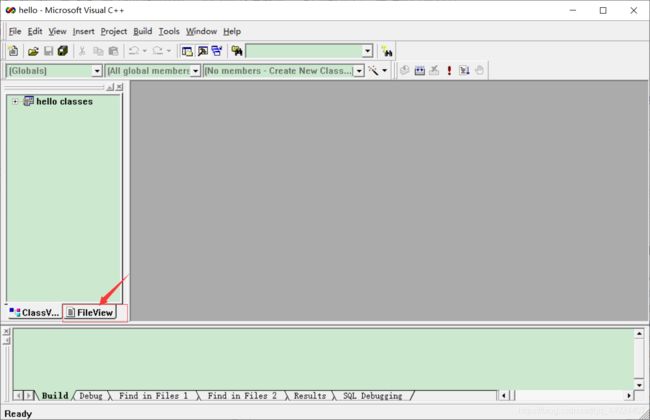650x420 pixels.
Task: Click the WizardBar wand action icon
Action: point(374,70)
